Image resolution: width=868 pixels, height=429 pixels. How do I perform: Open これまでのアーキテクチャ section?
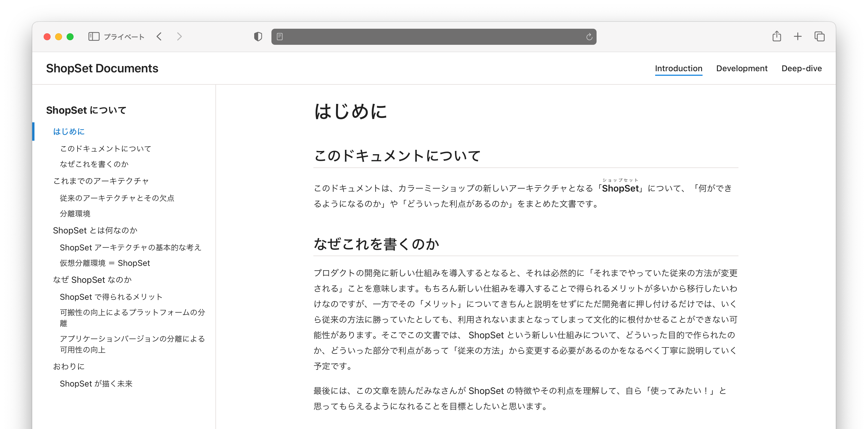point(101,181)
